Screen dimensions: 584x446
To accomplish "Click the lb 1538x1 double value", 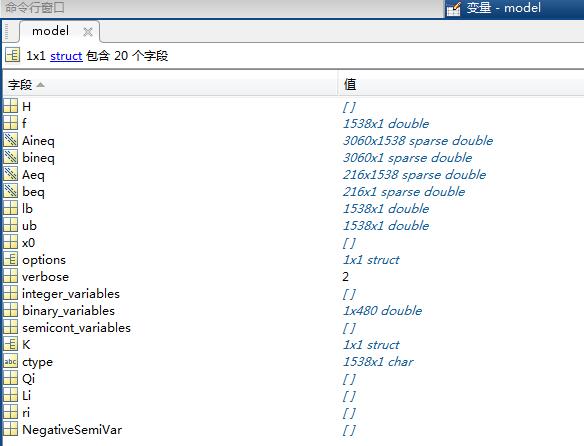I will [386, 208].
